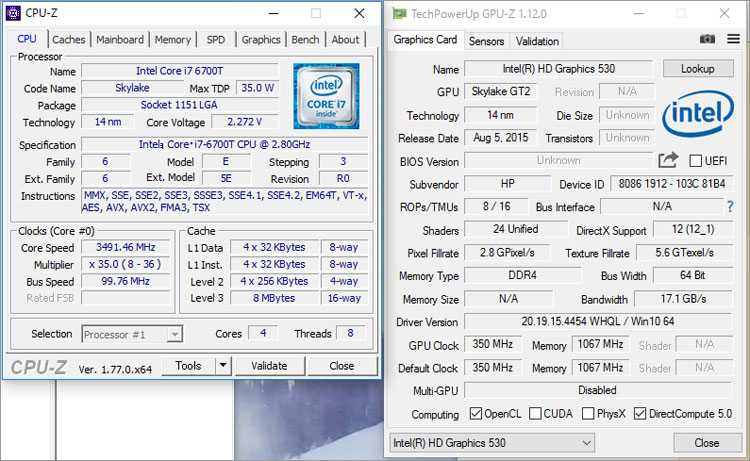Switch to the Bench tab
The height and width of the screenshot is (461, 750).
pos(305,40)
